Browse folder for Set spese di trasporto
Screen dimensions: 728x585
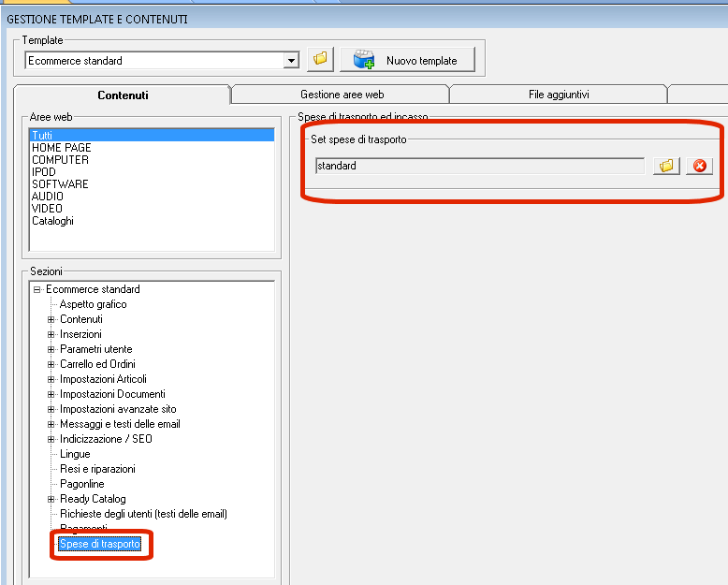pos(666,166)
